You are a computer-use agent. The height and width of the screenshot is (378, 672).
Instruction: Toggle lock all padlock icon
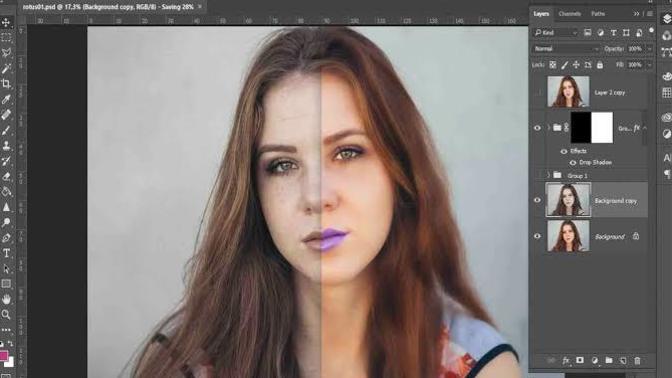[600, 65]
